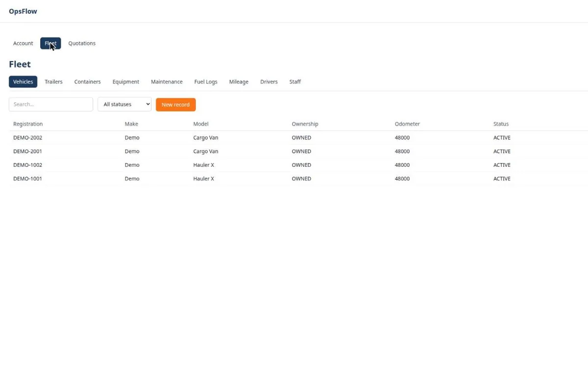This screenshot has width=588, height=368.
Task: Click Hauler X in DEMO-1001 row
Action: click(x=204, y=179)
